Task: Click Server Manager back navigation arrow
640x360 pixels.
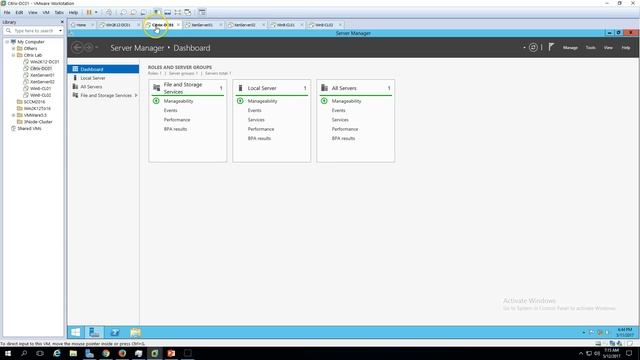Action: pyautogui.click(x=77, y=48)
